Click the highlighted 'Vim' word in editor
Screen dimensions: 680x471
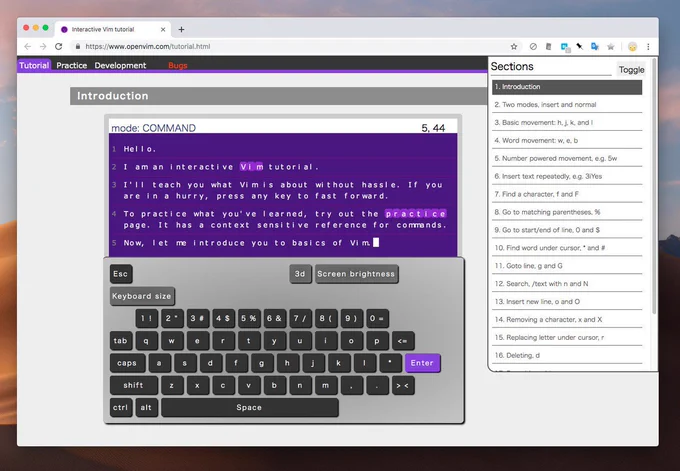pyautogui.click(x=252, y=167)
